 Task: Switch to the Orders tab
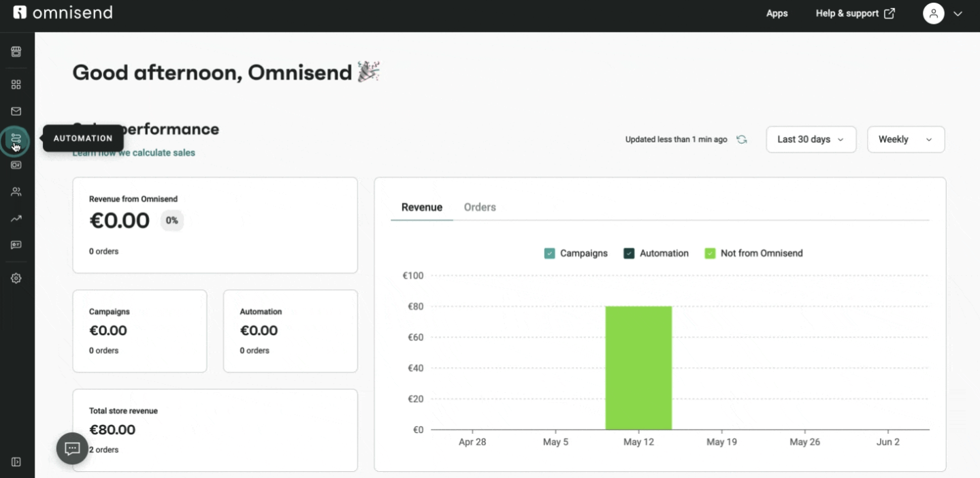point(480,208)
